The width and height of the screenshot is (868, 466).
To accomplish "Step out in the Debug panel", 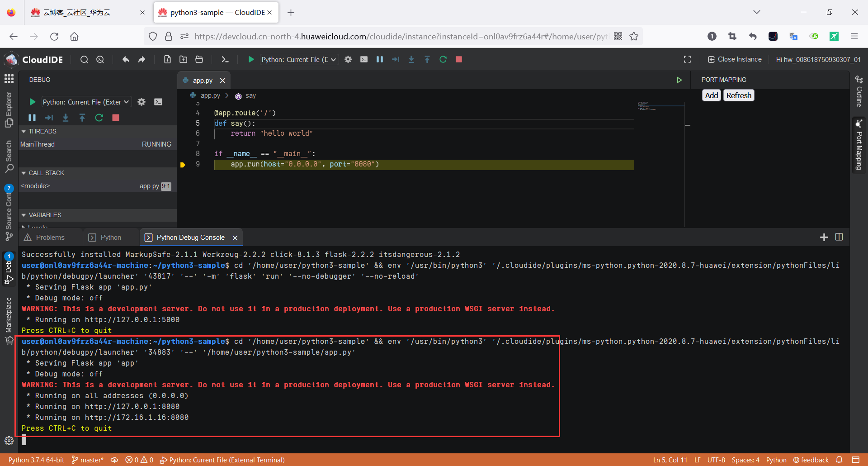I will [x=82, y=118].
